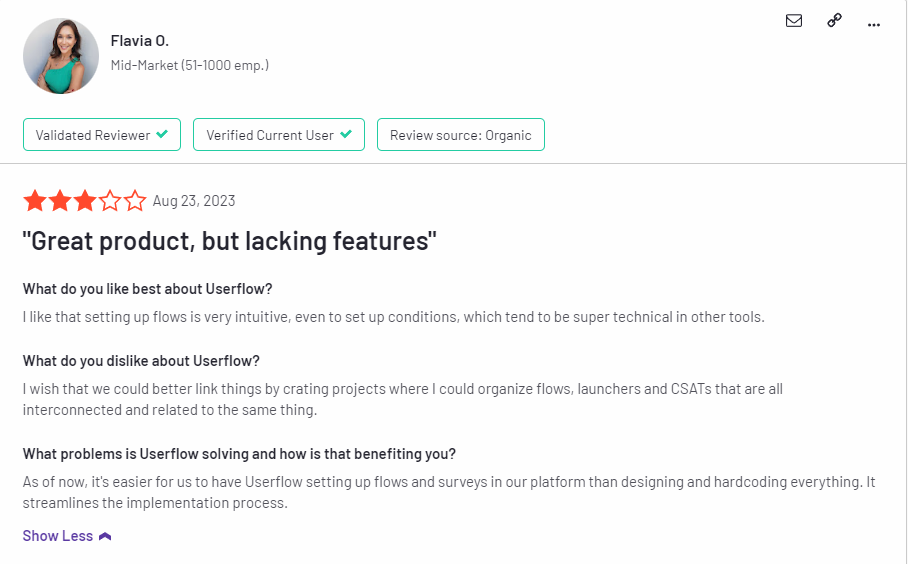Click the Mid-Market company size label

(x=189, y=65)
